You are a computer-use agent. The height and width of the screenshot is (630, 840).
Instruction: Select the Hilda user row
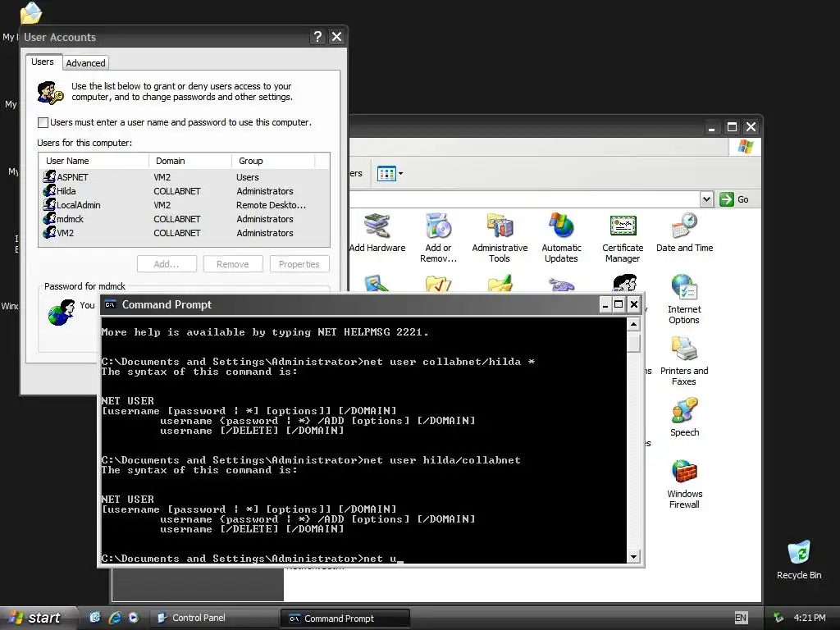pos(184,190)
